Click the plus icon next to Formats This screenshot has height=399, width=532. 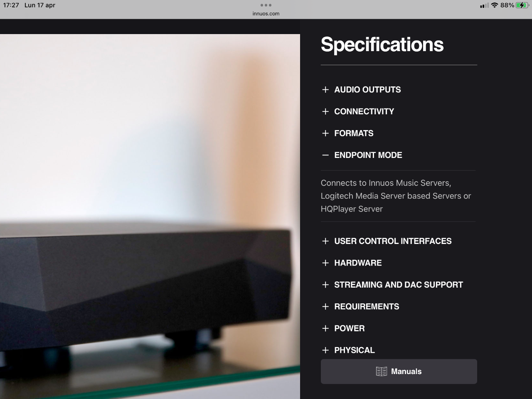point(325,133)
